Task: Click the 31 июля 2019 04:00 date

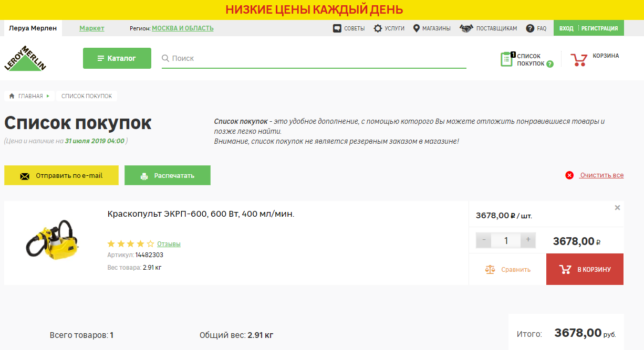Action: 95,141
